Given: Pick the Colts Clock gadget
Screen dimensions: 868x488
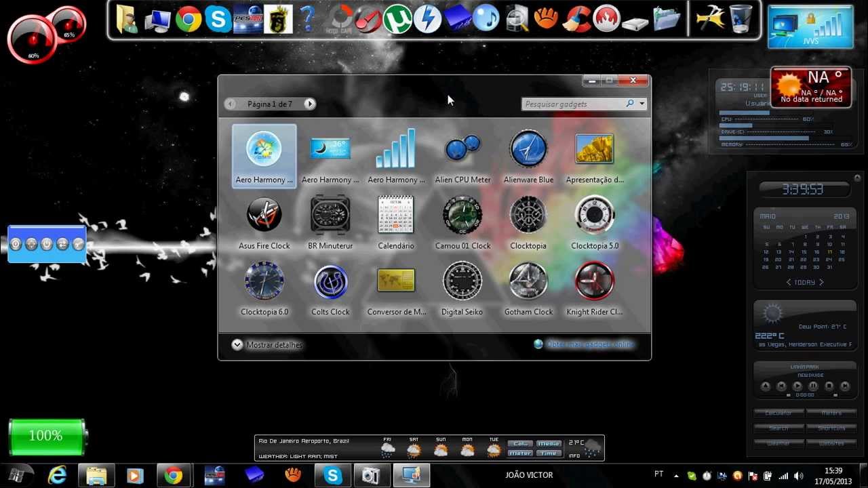Looking at the screenshot, I should click(x=330, y=289).
